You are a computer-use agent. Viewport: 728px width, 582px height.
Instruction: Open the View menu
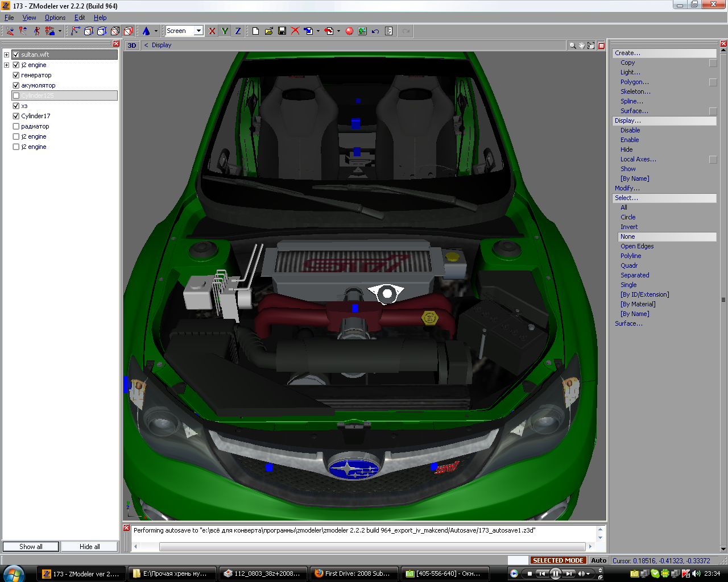tap(29, 18)
